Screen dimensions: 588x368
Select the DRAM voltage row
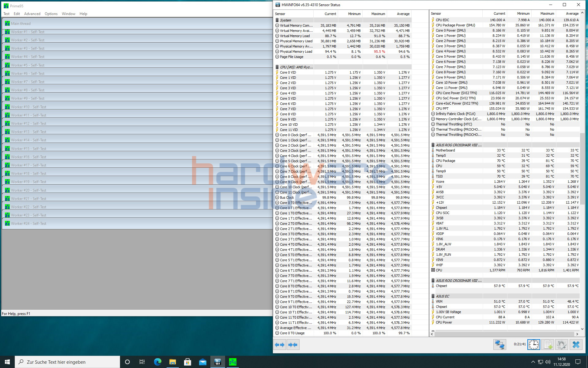pos(505,249)
